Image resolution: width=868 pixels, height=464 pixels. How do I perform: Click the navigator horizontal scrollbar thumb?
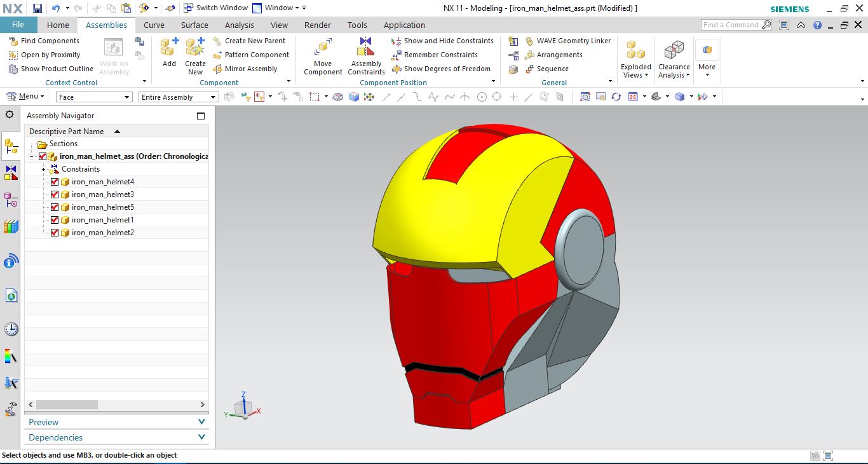67,405
